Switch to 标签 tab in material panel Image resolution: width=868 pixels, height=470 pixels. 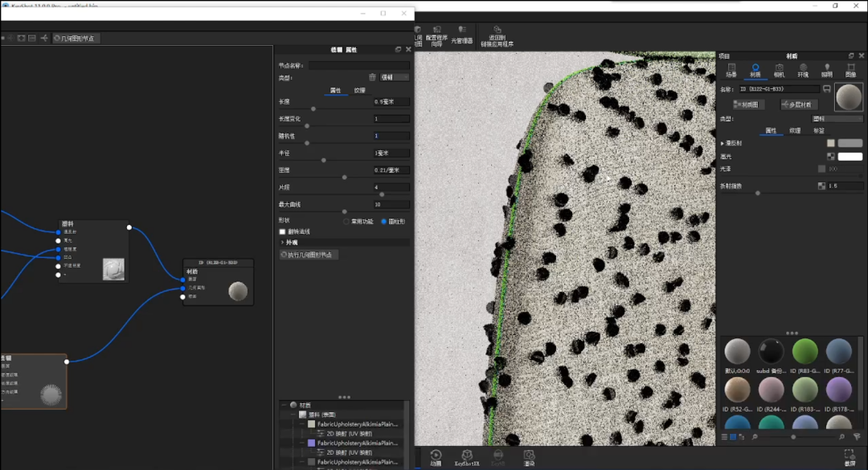pyautogui.click(x=819, y=131)
